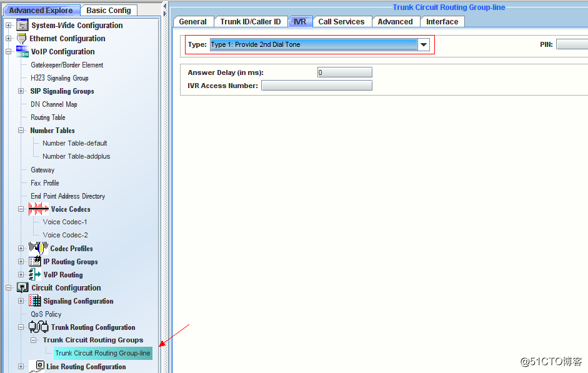Select DN Channel Map item
This screenshot has width=588, height=373.
[x=54, y=104]
